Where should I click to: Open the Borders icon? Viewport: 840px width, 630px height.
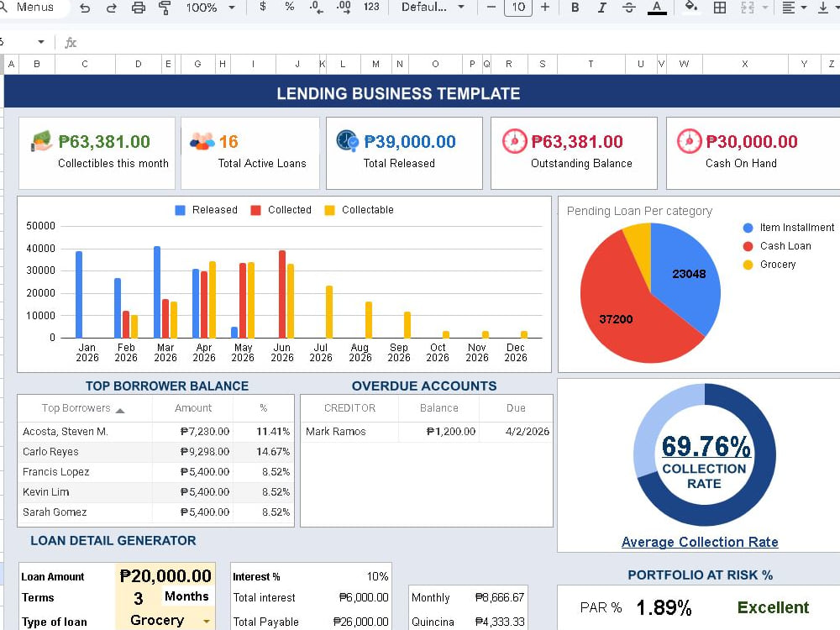(720, 8)
